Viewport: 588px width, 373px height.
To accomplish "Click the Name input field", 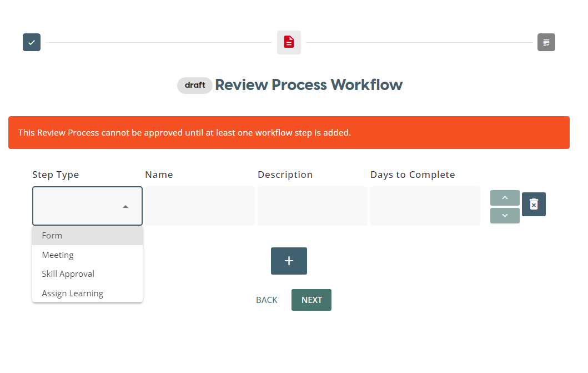I will [200, 206].
